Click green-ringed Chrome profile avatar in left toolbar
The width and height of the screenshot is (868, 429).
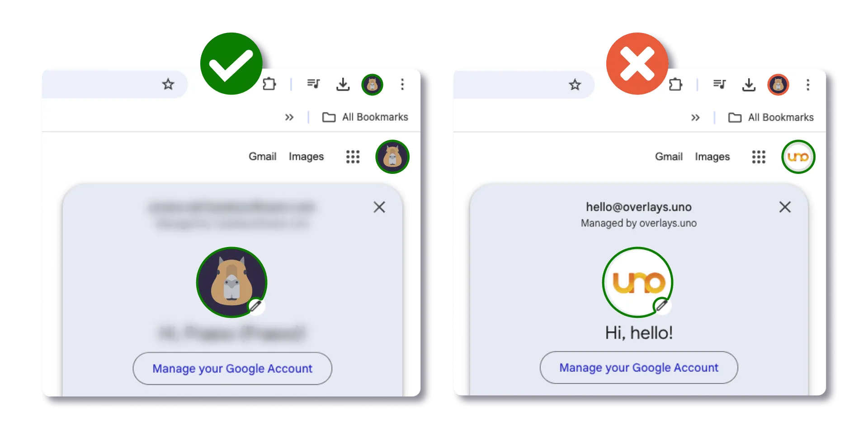(x=372, y=84)
